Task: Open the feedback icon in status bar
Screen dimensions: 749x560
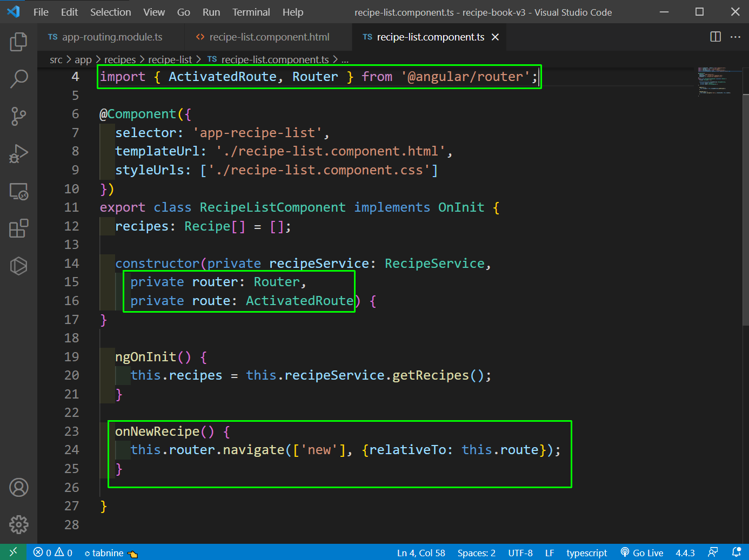Action: tap(713, 552)
